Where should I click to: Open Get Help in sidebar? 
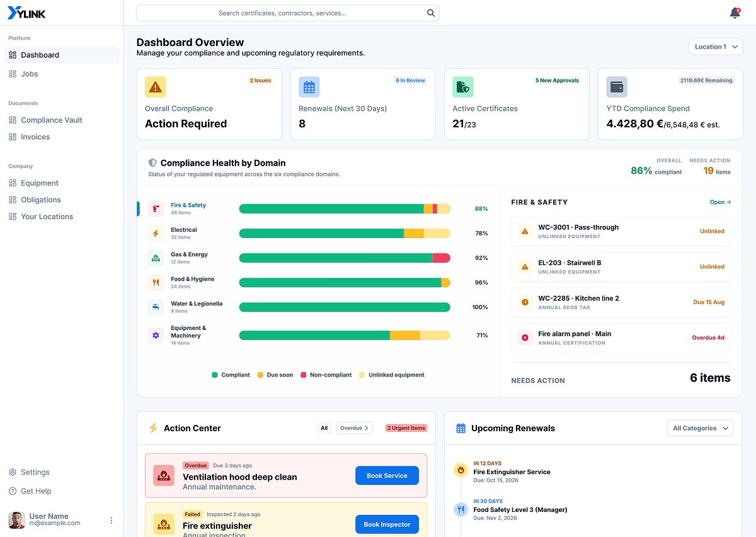click(x=62, y=491)
